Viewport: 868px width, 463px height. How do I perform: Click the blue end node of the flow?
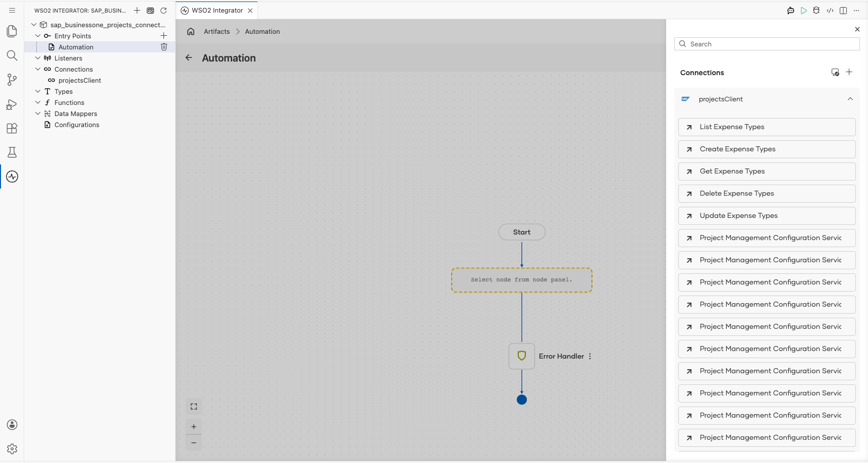point(522,399)
